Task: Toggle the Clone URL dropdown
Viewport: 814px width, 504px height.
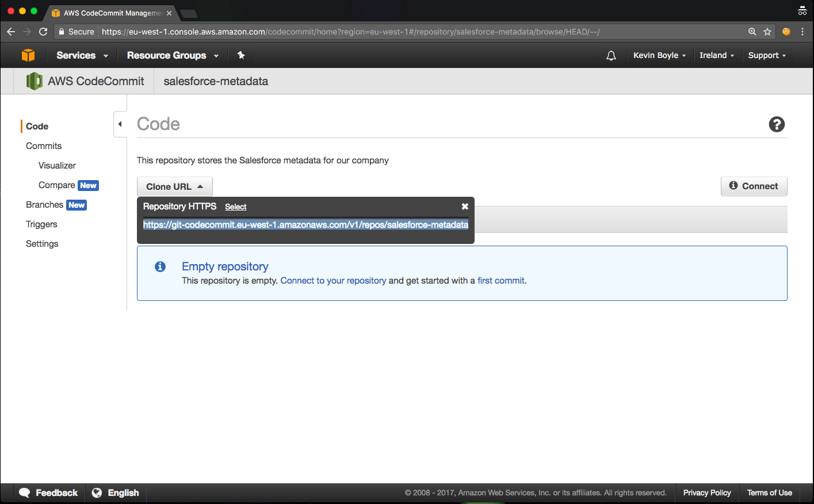Action: tap(175, 186)
